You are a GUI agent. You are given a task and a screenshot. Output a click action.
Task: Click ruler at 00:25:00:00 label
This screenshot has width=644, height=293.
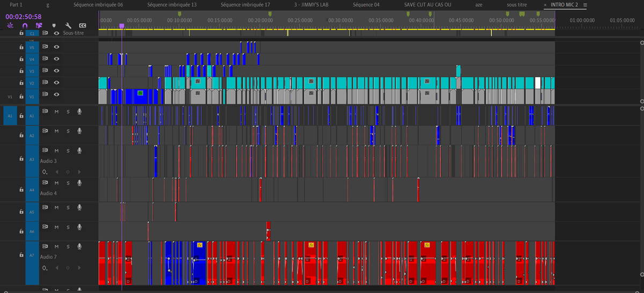[300, 20]
